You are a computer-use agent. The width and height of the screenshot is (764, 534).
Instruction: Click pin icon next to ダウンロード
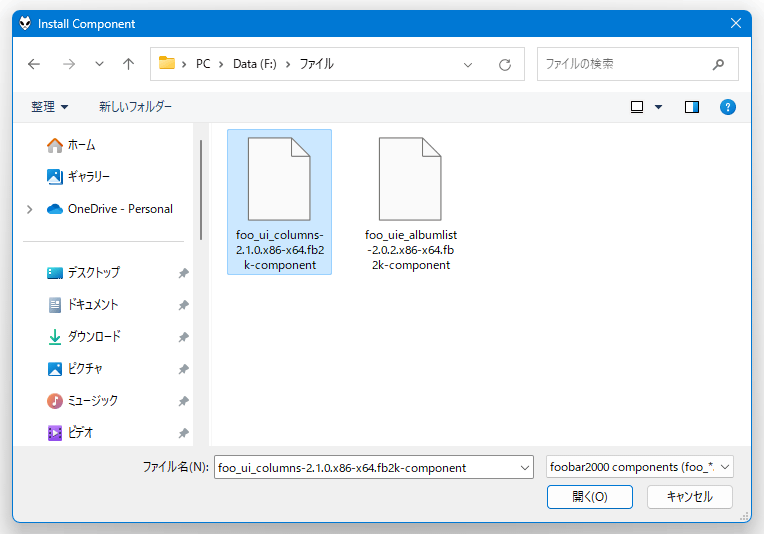click(183, 337)
